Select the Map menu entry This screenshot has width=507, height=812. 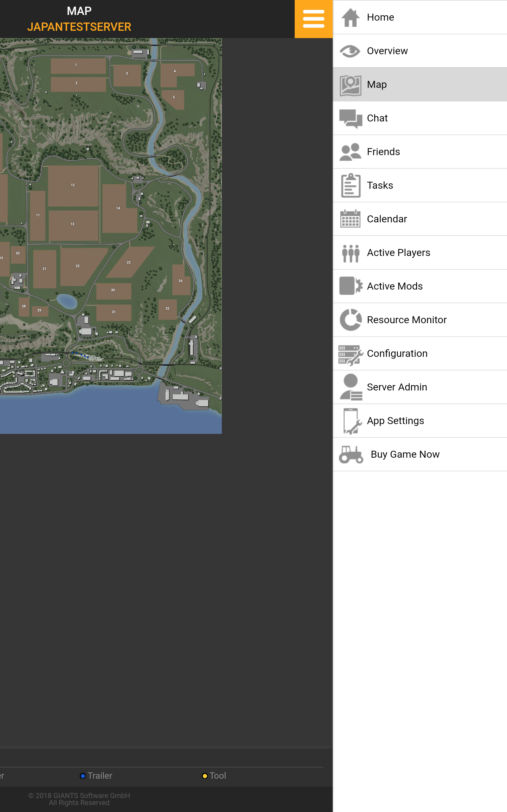(376, 85)
